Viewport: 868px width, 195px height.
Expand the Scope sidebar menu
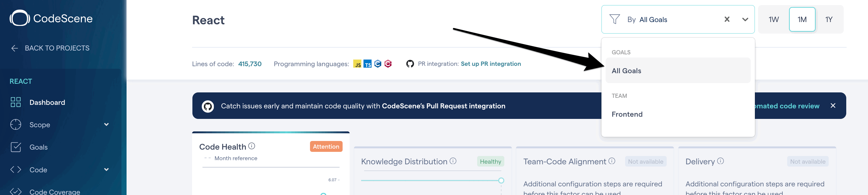(106, 124)
